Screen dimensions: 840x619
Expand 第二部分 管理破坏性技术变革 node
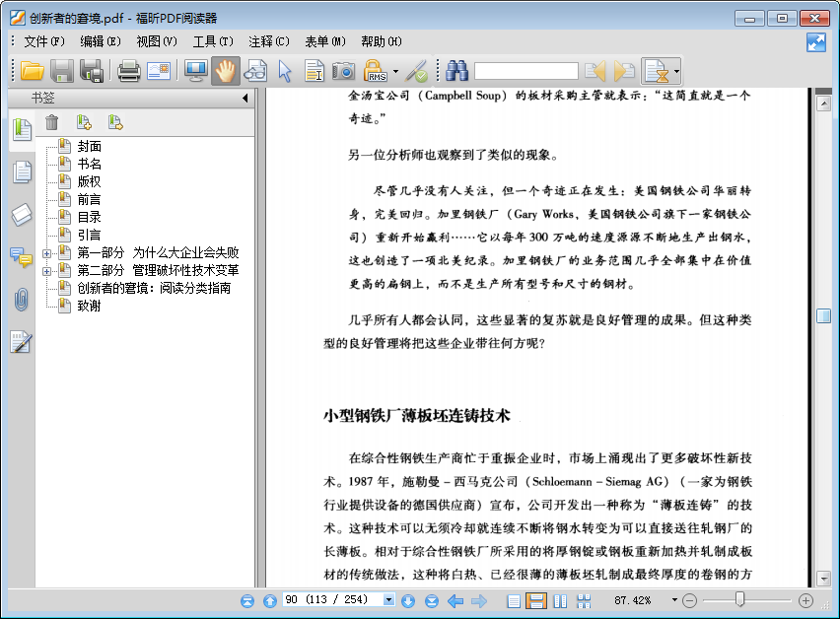click(47, 271)
